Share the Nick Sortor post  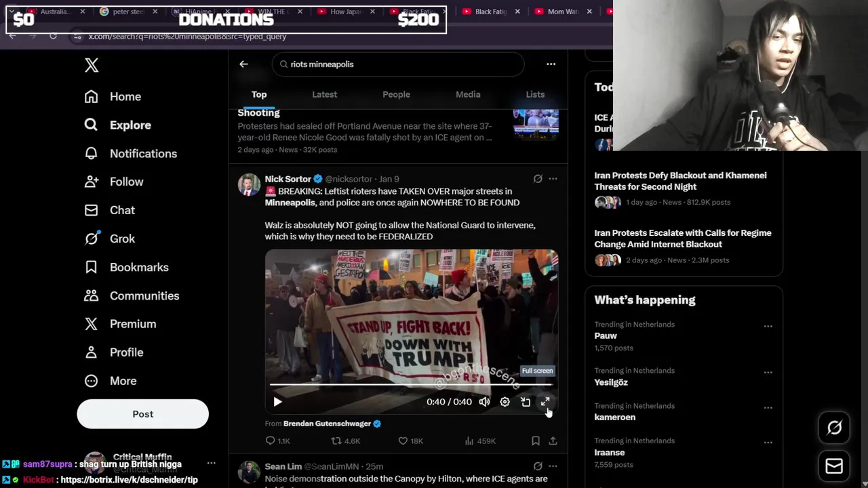553,441
